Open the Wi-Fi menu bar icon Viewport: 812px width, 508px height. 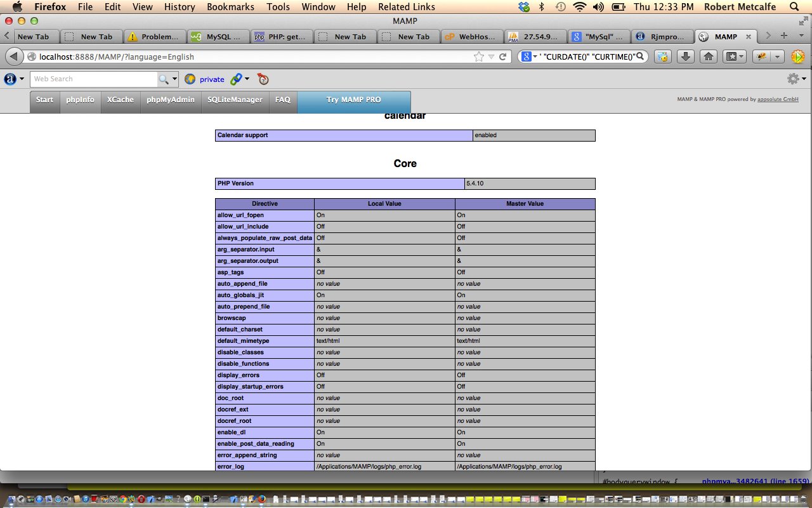point(579,7)
